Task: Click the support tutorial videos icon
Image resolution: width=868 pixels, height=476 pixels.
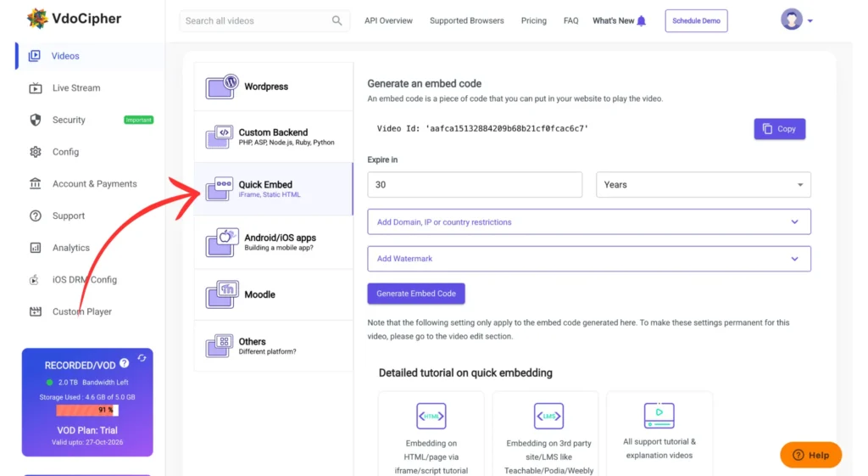Action: click(x=659, y=415)
